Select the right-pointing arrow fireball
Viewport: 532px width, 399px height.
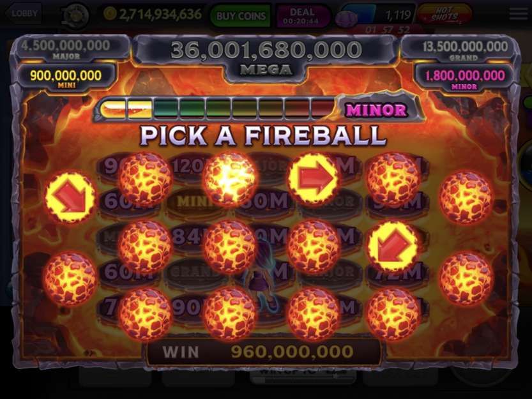[x=314, y=179]
